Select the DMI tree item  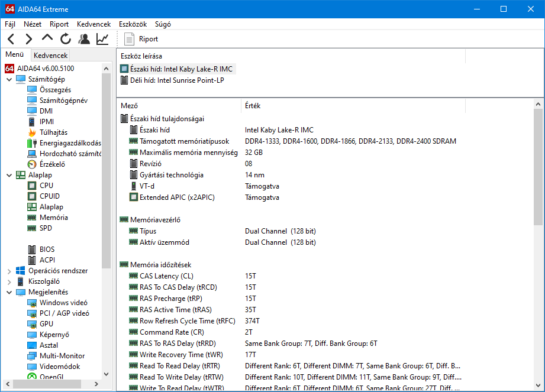click(x=46, y=111)
